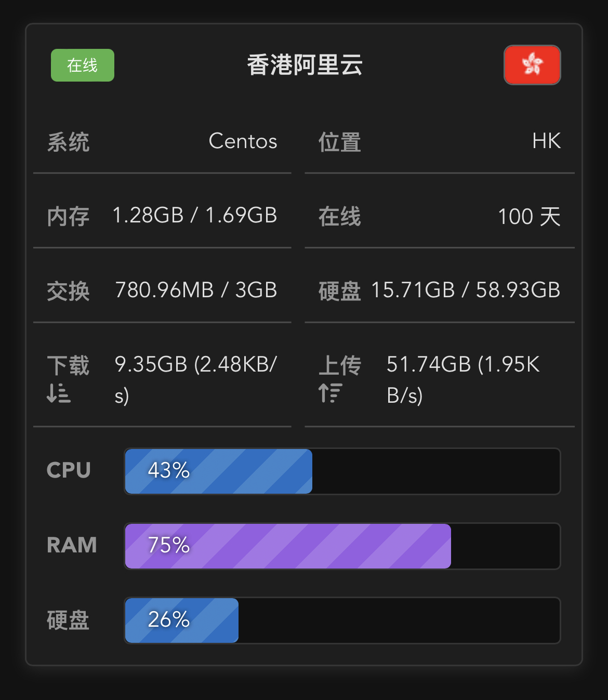The image size is (608, 700).
Task: Click disk usage 15.71GB / 58.93GB
Action: coord(466,290)
